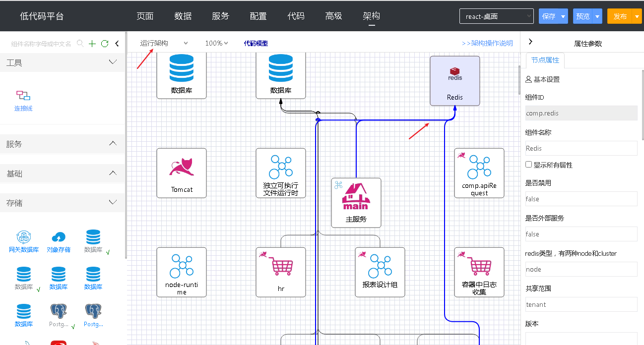This screenshot has width=644, height=345.
Task: Open the react-桌面 project dropdown
Action: tap(497, 16)
